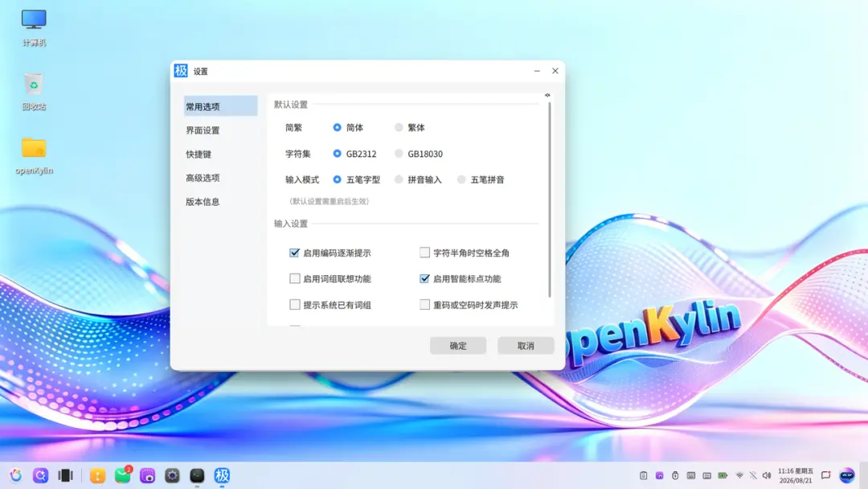Screen dimensions: 868x489
Task: Click the 极 input method taskbar icon
Action: point(222,475)
